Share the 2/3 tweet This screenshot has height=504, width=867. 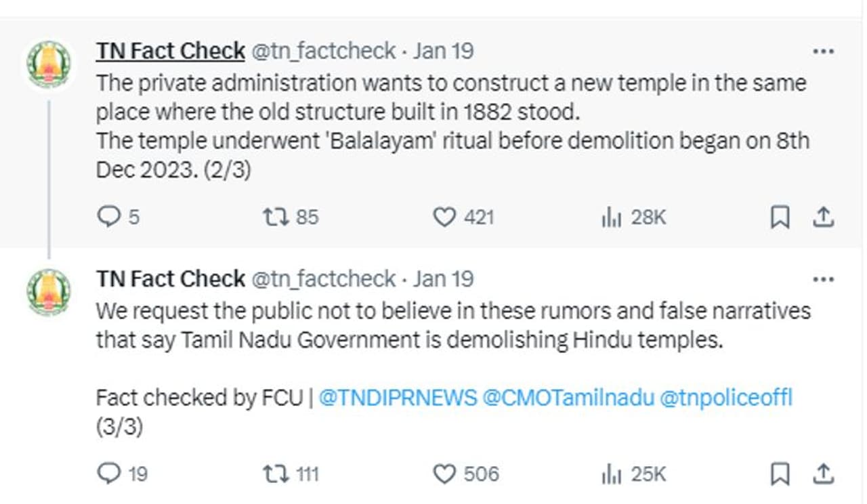point(822,217)
